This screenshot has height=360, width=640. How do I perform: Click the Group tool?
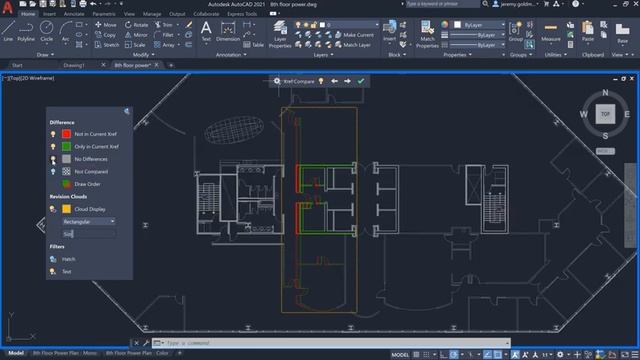[516, 31]
